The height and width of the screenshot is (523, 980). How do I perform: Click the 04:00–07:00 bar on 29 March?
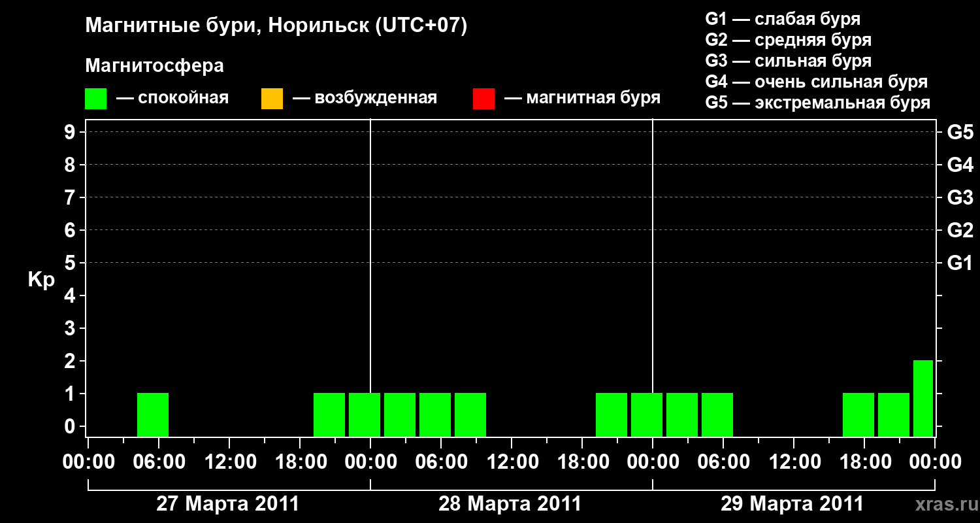(x=717, y=414)
